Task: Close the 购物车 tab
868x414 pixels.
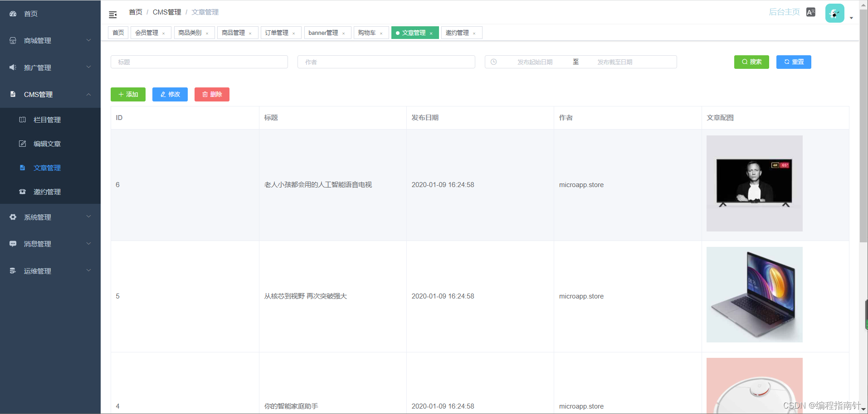Action: coord(381,33)
